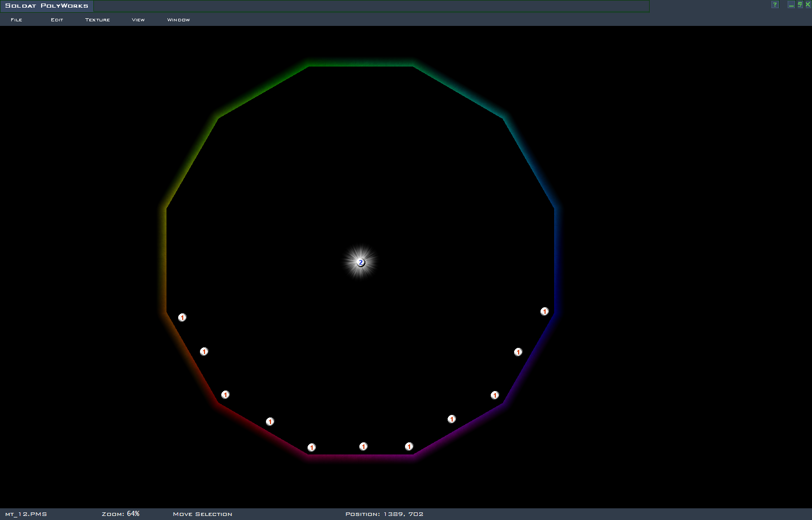Click the green top edge of the polygon
The width and height of the screenshot is (812, 520).
(x=361, y=66)
